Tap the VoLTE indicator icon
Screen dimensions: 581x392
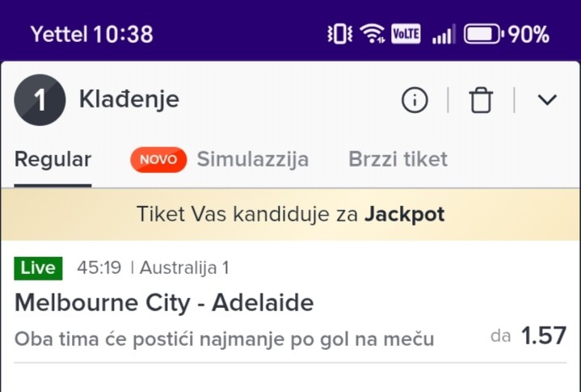pyautogui.click(x=406, y=34)
